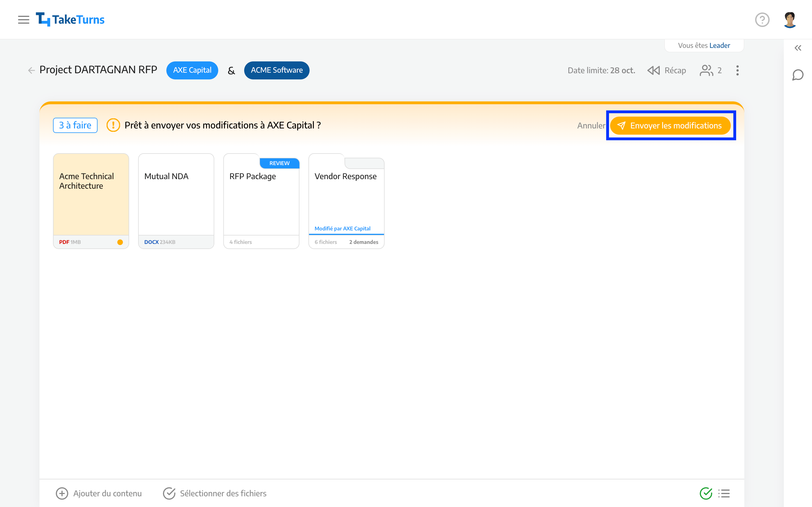Select Sélectionner des fichiers option
The image size is (812, 507).
pyautogui.click(x=223, y=493)
